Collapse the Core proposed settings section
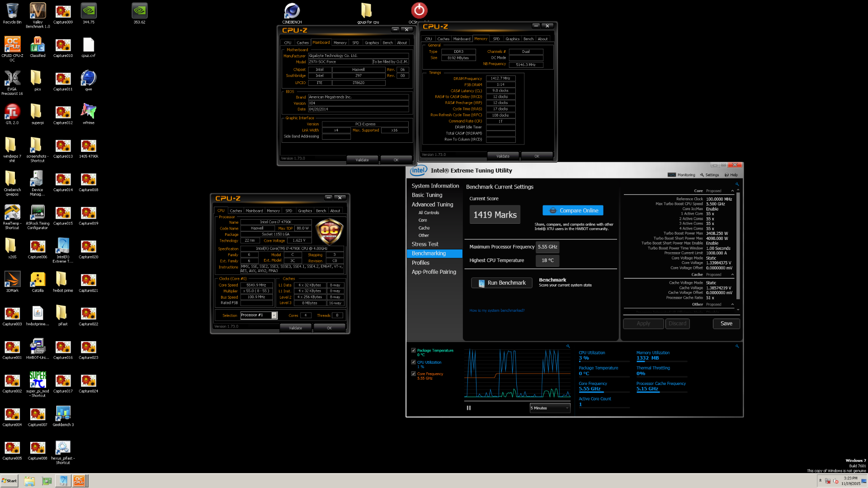868x488 pixels. tap(732, 191)
